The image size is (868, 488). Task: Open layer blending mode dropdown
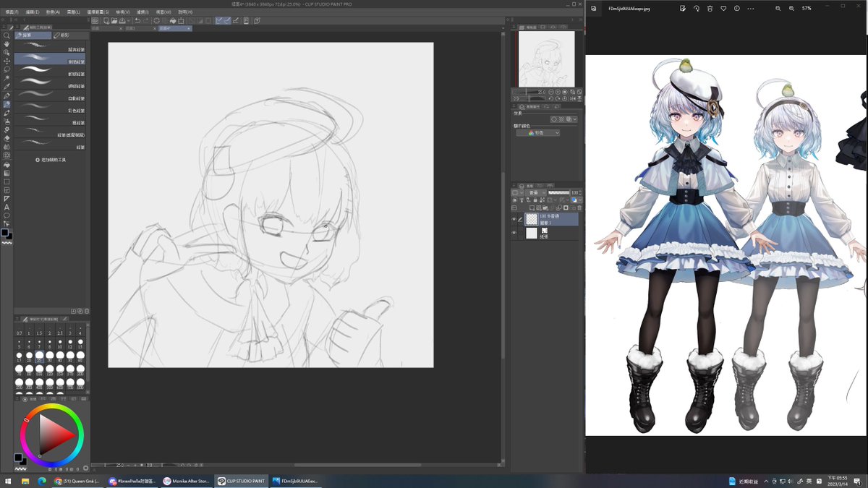pyautogui.click(x=537, y=193)
